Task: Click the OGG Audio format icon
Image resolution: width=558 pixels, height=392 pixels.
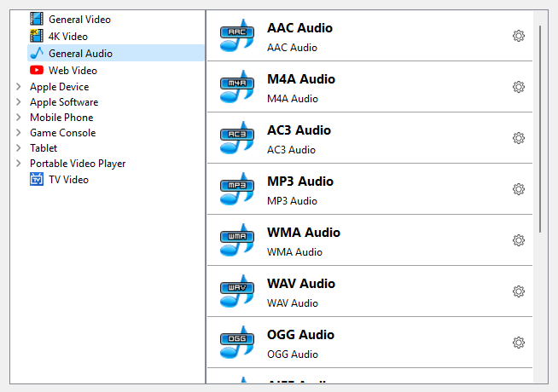Action: [237, 343]
